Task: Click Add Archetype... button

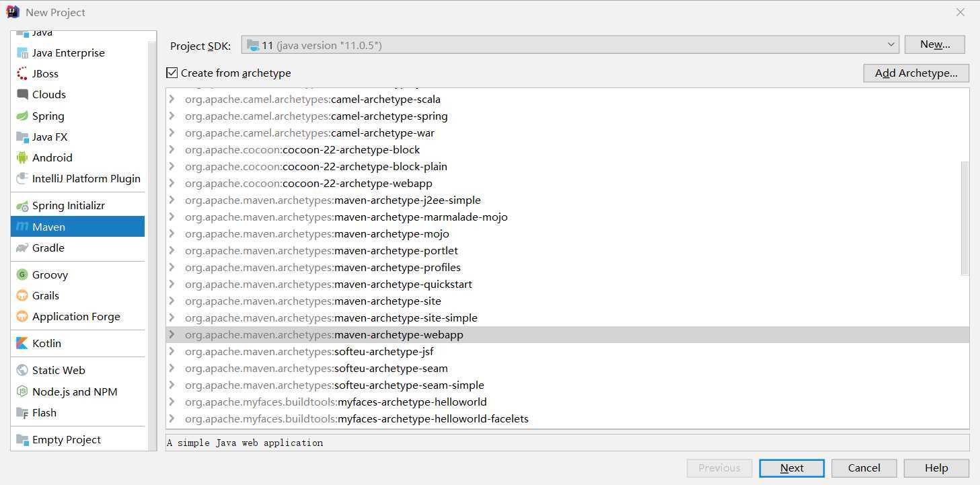Action: 916,73
